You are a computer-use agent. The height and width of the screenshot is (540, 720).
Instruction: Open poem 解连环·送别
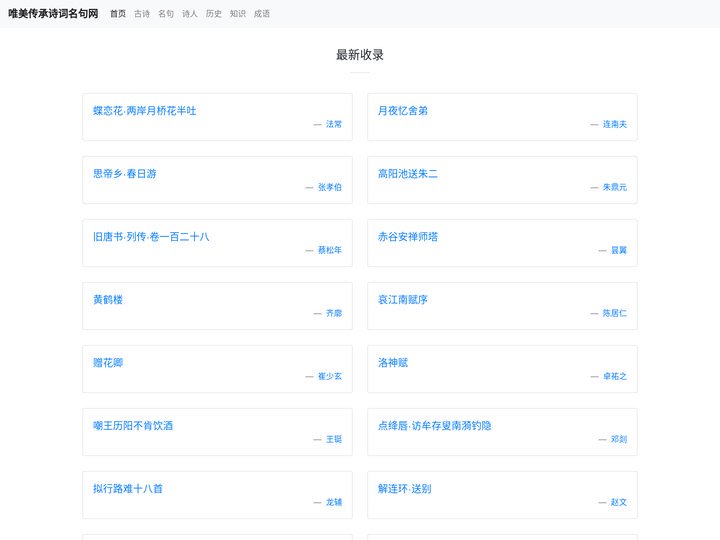[405, 488]
